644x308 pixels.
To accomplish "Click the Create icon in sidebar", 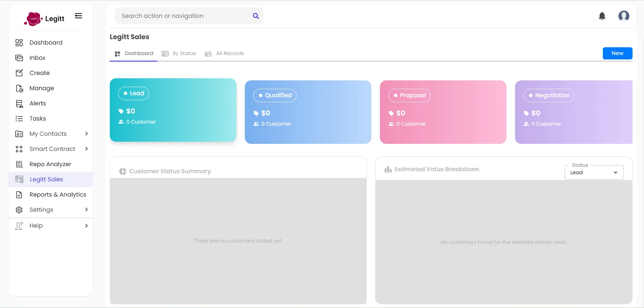I will (x=19, y=73).
